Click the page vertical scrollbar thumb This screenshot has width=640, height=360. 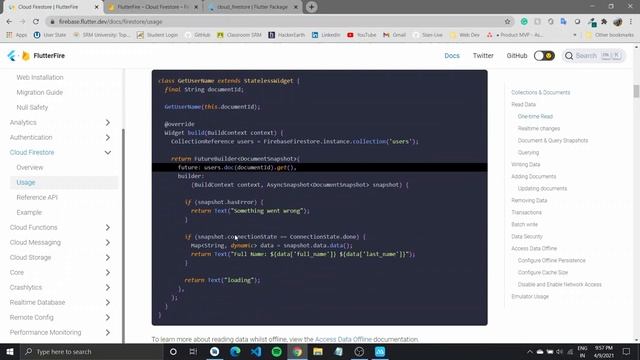[x=636, y=91]
